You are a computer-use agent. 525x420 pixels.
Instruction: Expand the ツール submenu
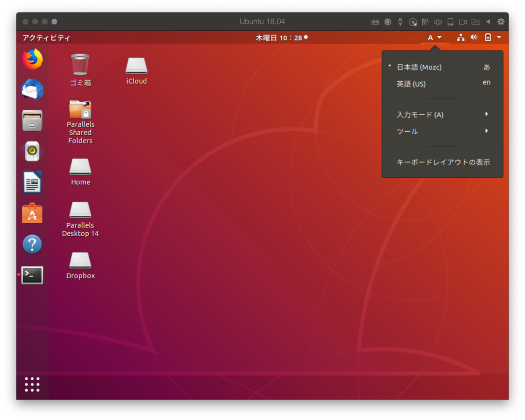pos(442,131)
